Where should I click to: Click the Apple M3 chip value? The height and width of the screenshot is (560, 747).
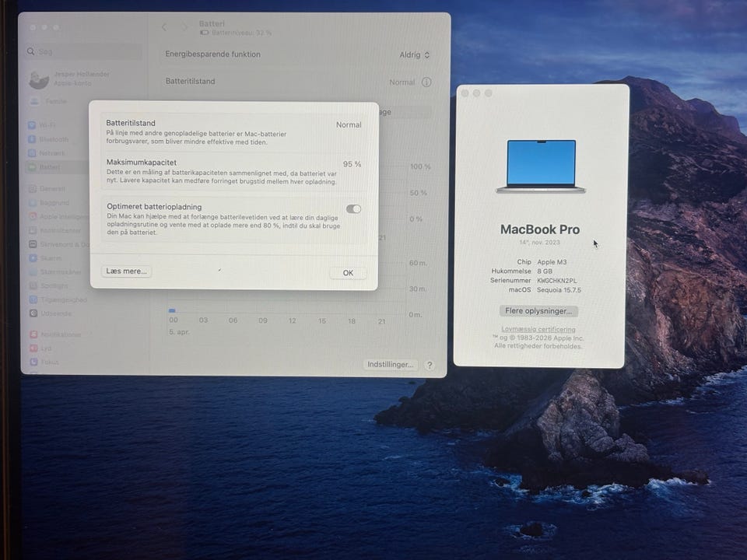(552, 262)
